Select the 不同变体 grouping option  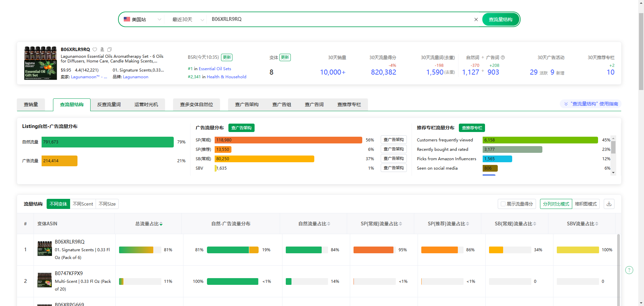pos(58,204)
